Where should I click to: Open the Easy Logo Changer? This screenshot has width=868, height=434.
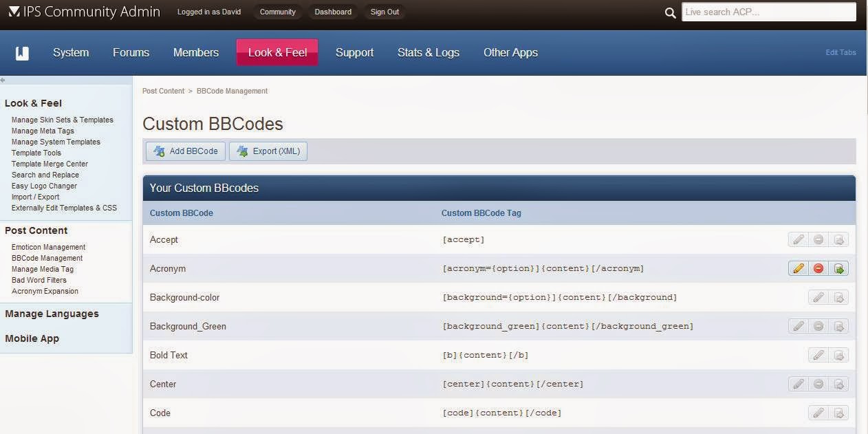(44, 186)
